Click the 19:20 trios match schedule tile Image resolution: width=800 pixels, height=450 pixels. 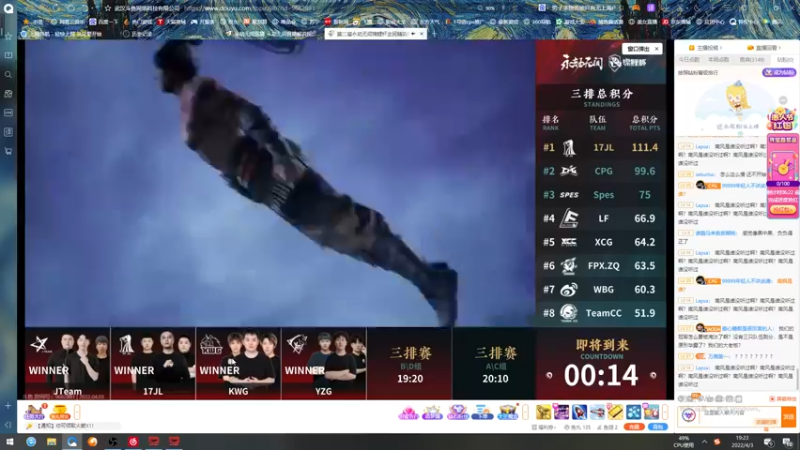410,363
